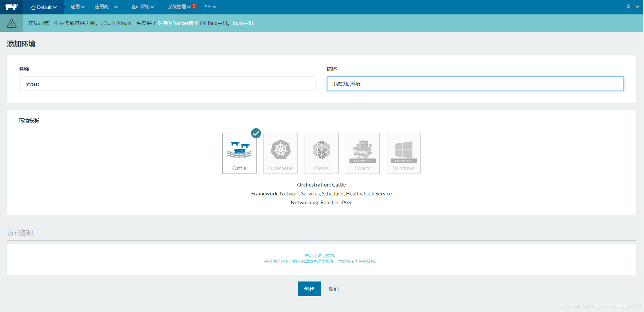Open the API menu
This screenshot has width=644, height=312.
[210, 7]
